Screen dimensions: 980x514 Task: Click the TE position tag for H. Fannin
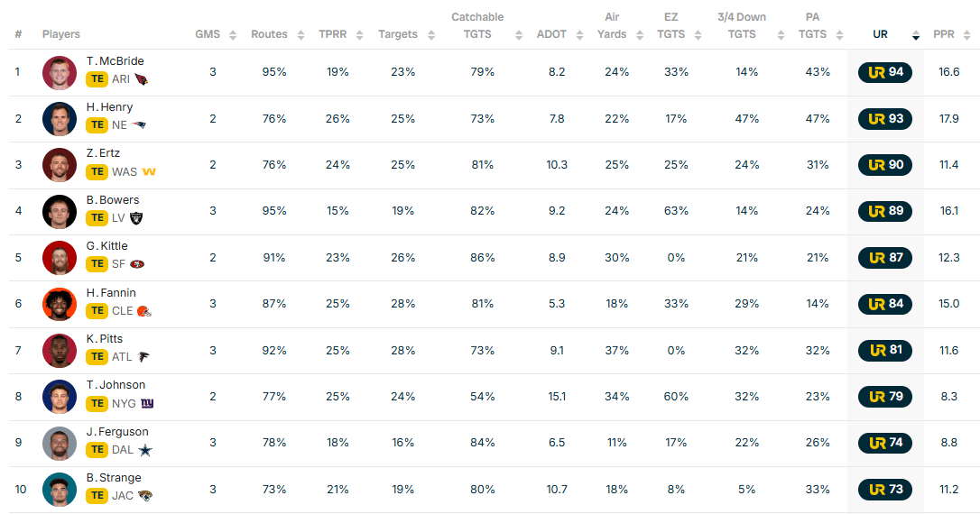[x=97, y=311]
